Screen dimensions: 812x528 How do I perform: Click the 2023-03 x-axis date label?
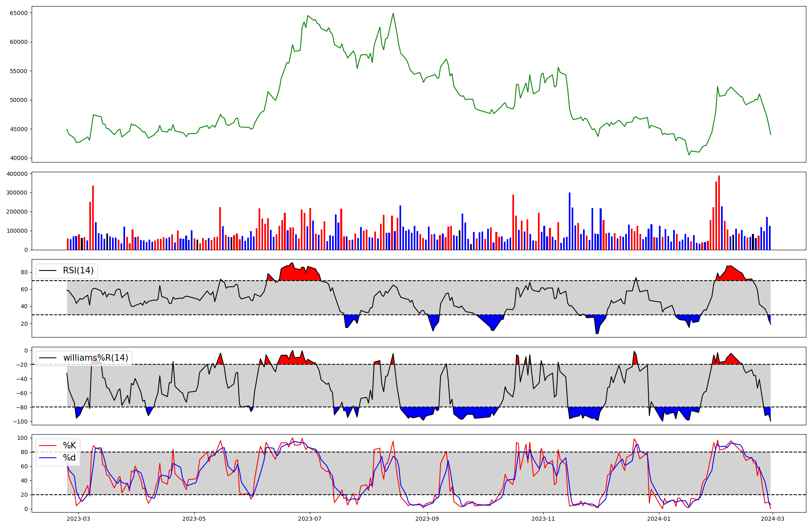[78, 519]
